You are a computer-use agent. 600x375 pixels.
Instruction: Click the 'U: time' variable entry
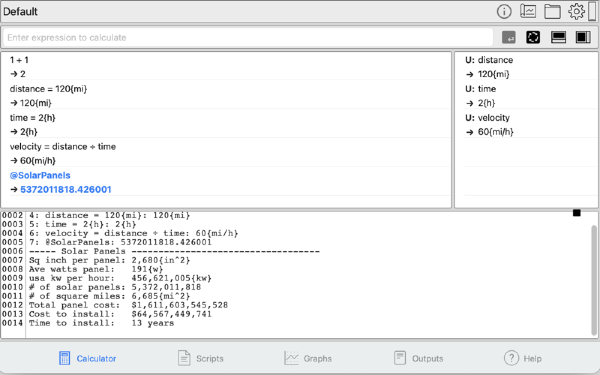point(481,89)
